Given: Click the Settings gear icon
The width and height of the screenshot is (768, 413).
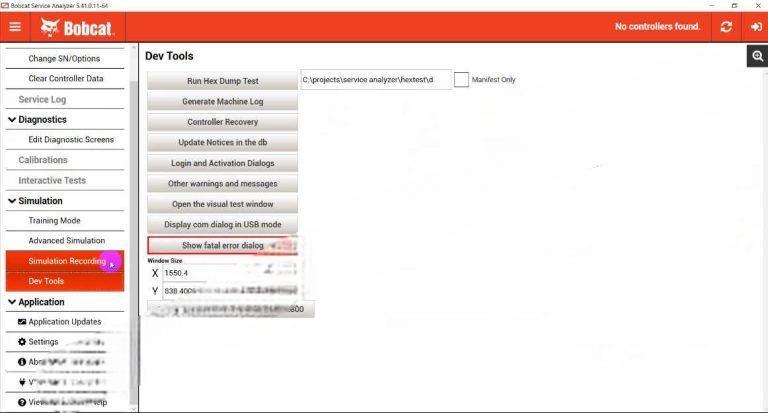Looking at the screenshot, I should (x=22, y=342).
